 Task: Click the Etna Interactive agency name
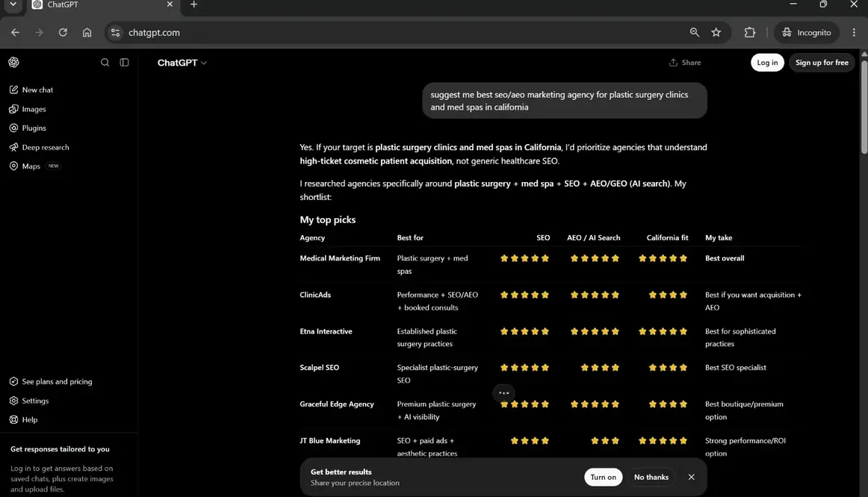pos(326,331)
